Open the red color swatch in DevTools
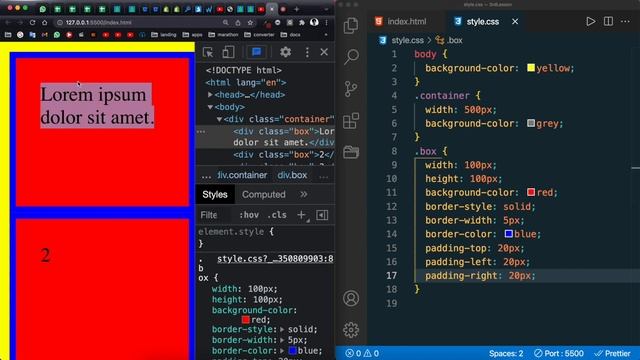Screen dimensions: 640x360 (x=246, y=320)
